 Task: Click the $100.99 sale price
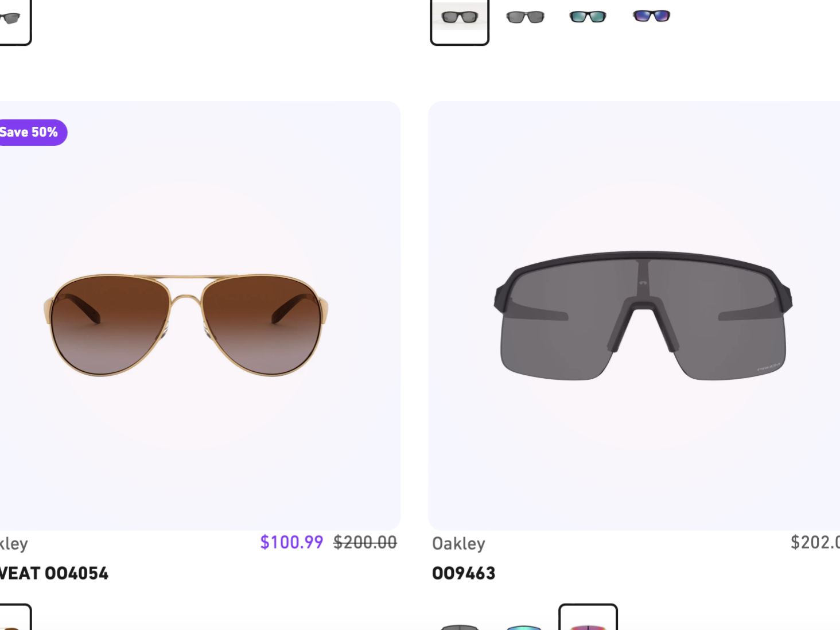[291, 542]
